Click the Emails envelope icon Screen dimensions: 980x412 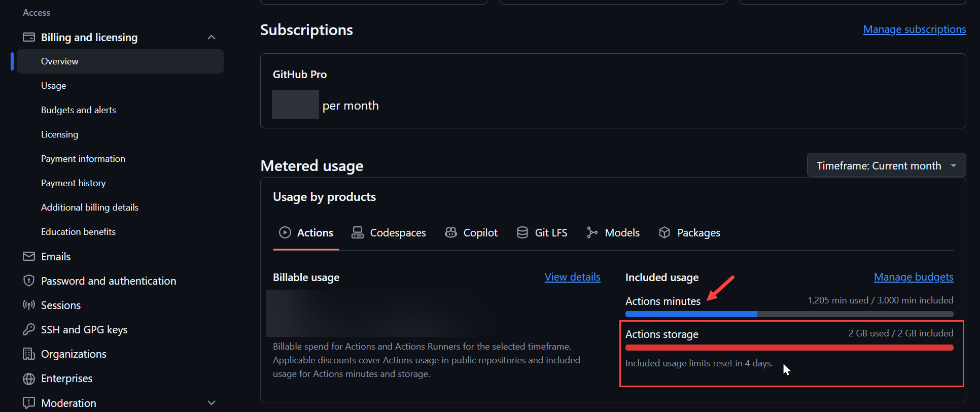[x=29, y=256]
